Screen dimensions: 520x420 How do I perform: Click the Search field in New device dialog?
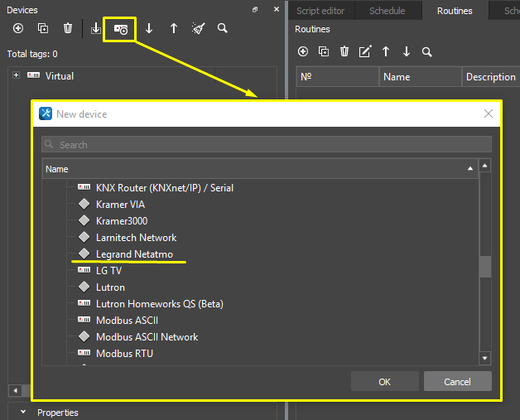click(267, 145)
